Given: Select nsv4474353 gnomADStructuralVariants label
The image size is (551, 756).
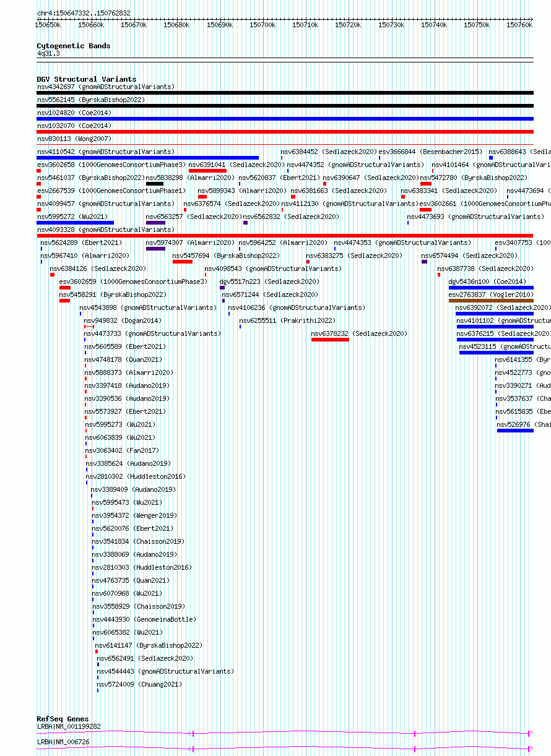Looking at the screenshot, I should (x=402, y=243).
